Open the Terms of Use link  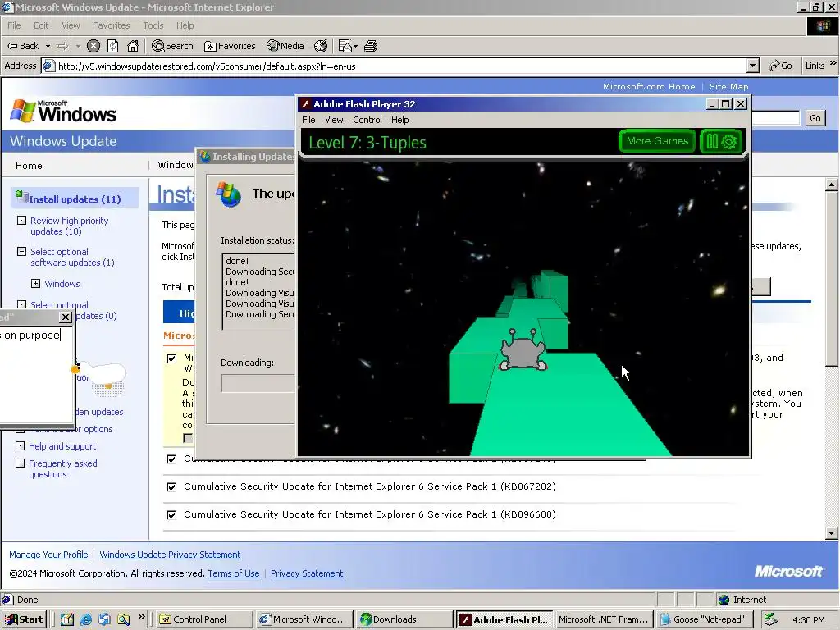pyautogui.click(x=234, y=573)
